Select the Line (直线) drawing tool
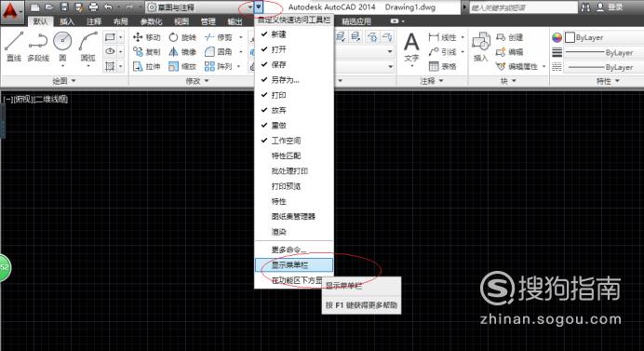 click(x=14, y=46)
